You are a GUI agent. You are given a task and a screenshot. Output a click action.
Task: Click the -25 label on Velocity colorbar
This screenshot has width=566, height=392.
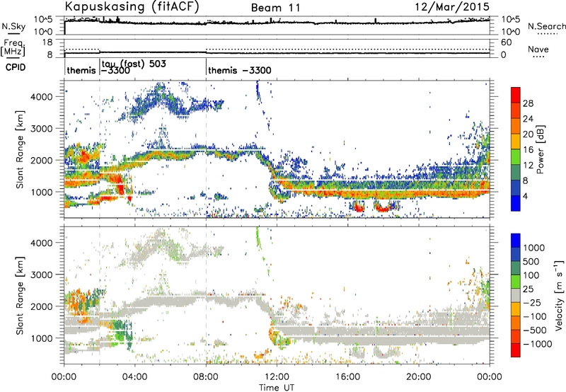(531, 302)
